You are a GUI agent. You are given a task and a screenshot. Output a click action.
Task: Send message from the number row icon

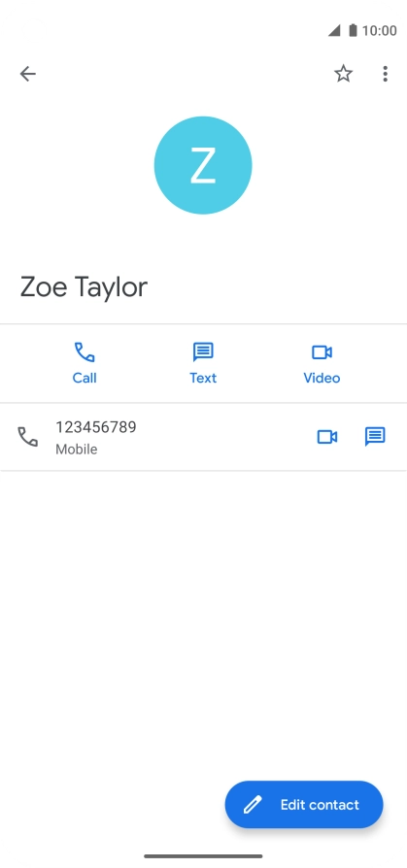click(375, 437)
